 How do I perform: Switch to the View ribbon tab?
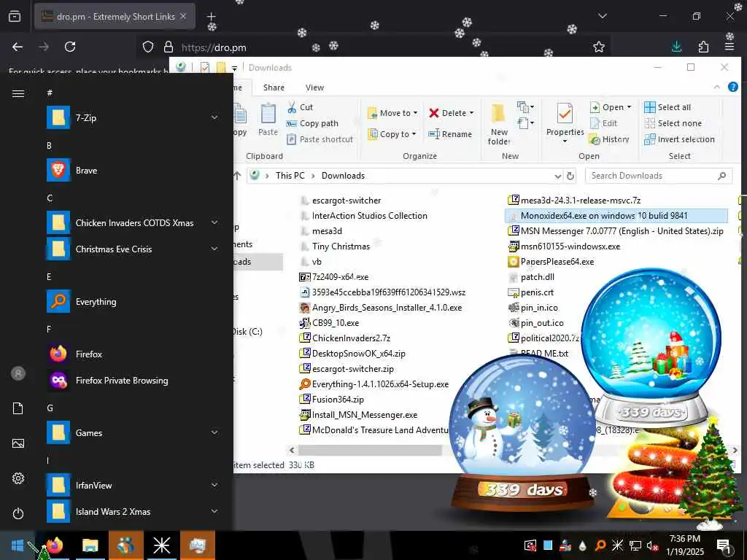314,87
